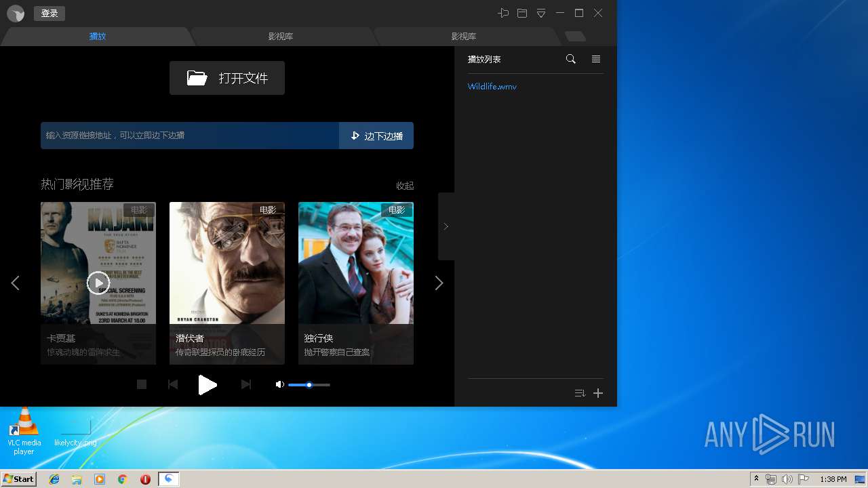Play 卡贾基 using the poster play icon

pyautogui.click(x=98, y=283)
